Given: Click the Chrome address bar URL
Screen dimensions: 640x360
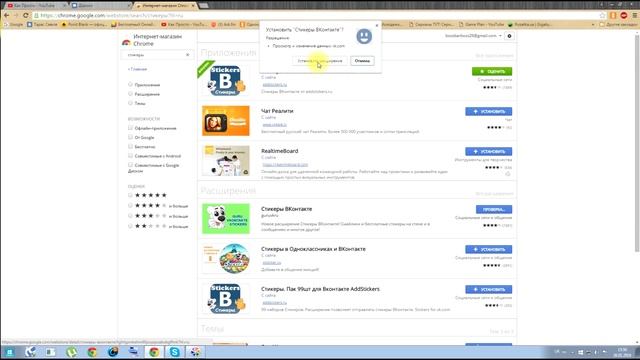Looking at the screenshot, I should (x=111, y=16).
